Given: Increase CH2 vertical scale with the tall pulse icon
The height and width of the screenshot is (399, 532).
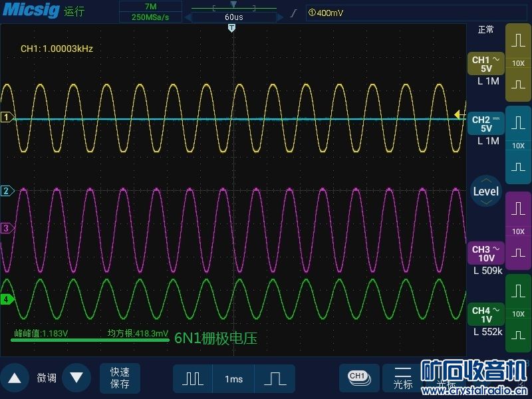Looking at the screenshot, I should coord(518,122).
